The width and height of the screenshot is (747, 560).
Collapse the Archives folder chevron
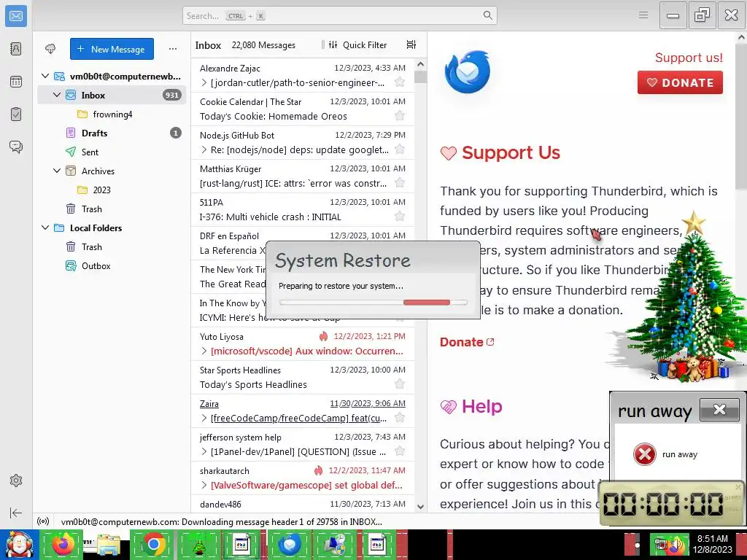point(57,171)
